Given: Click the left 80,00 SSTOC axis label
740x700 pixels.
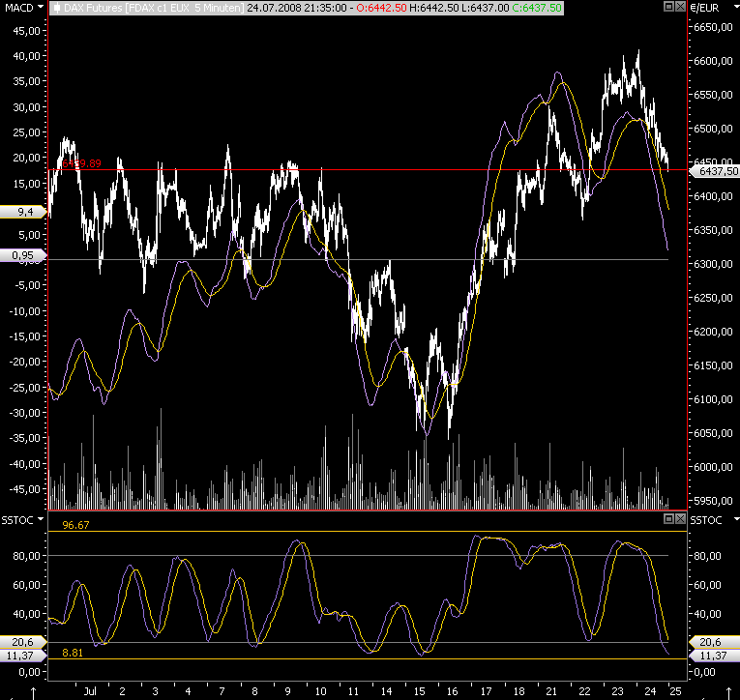Looking at the screenshot, I should [x=27, y=556].
